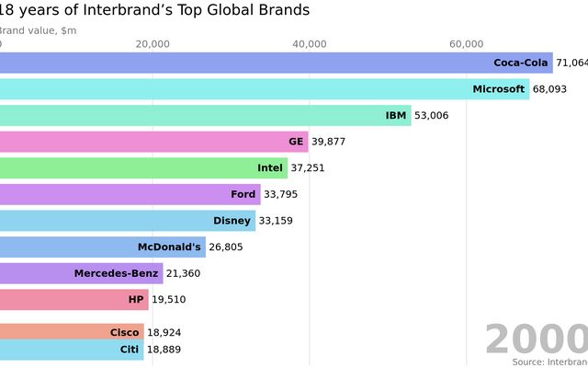Select the Microsoft bar in the chart
The image size is (588, 368).
tap(265, 89)
